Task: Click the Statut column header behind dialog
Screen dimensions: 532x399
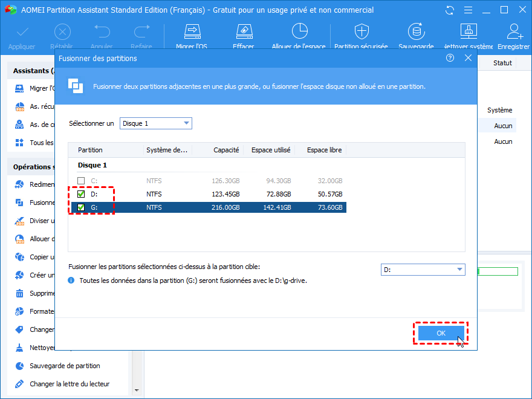Action: point(502,63)
